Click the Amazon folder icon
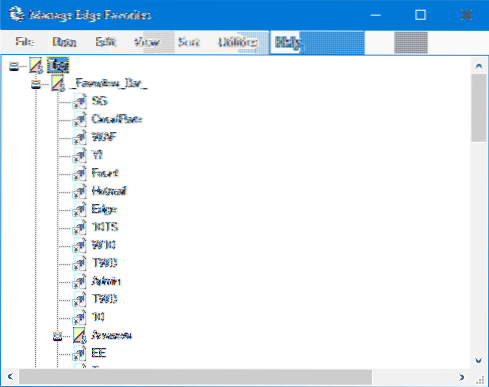The height and width of the screenshot is (387, 489). 80,335
